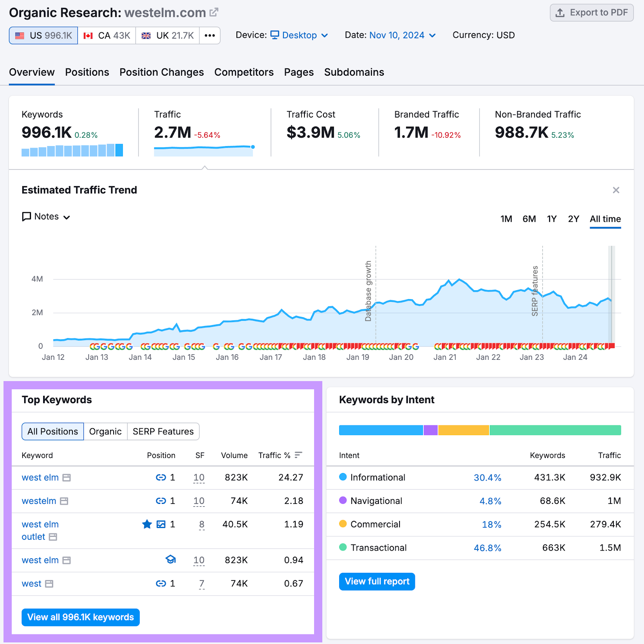Click the Export to PDF button
The image size is (644, 644).
point(592,12)
